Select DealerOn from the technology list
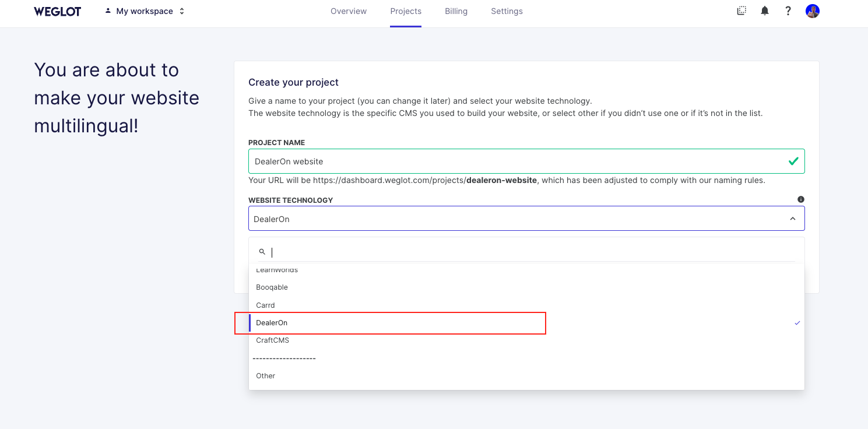The width and height of the screenshot is (868, 429). (x=272, y=323)
